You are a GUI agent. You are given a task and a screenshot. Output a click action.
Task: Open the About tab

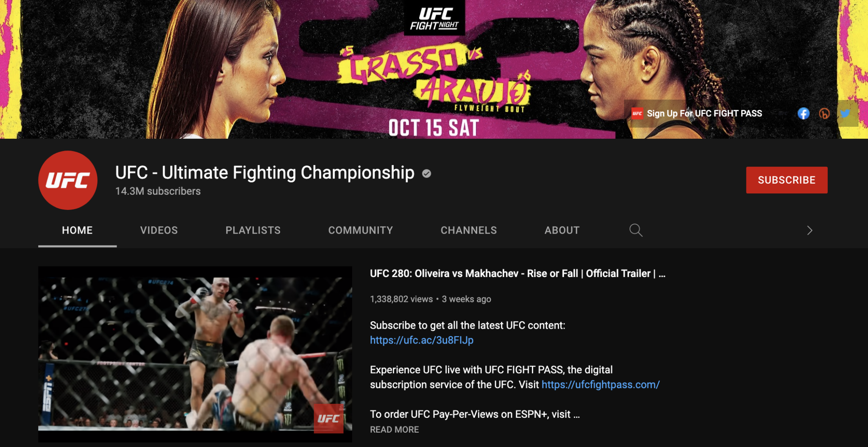562,230
